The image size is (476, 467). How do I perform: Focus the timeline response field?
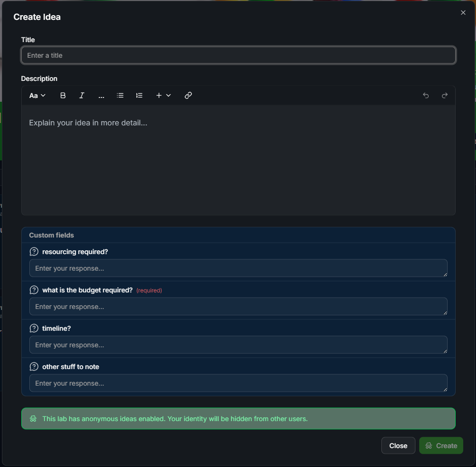point(238,344)
